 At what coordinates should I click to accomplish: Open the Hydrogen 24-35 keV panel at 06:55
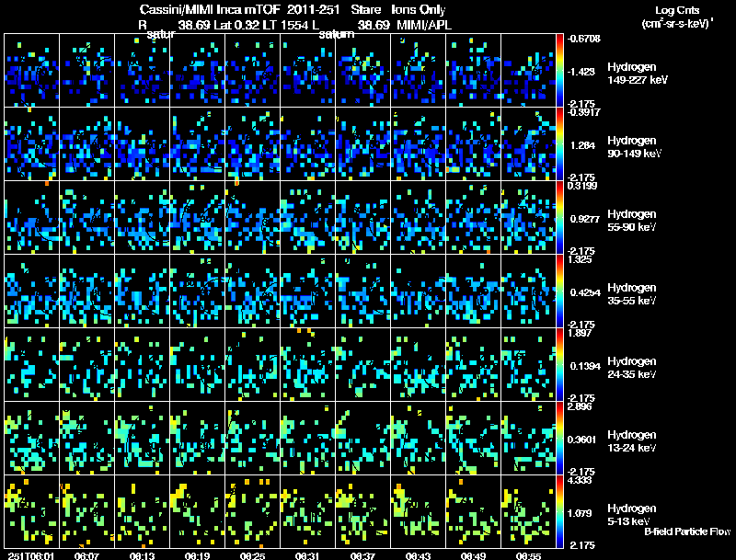pos(528,364)
